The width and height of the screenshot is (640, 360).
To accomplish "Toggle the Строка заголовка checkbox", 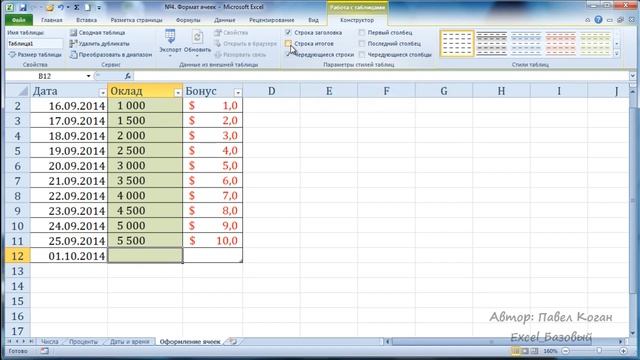I will 288,32.
